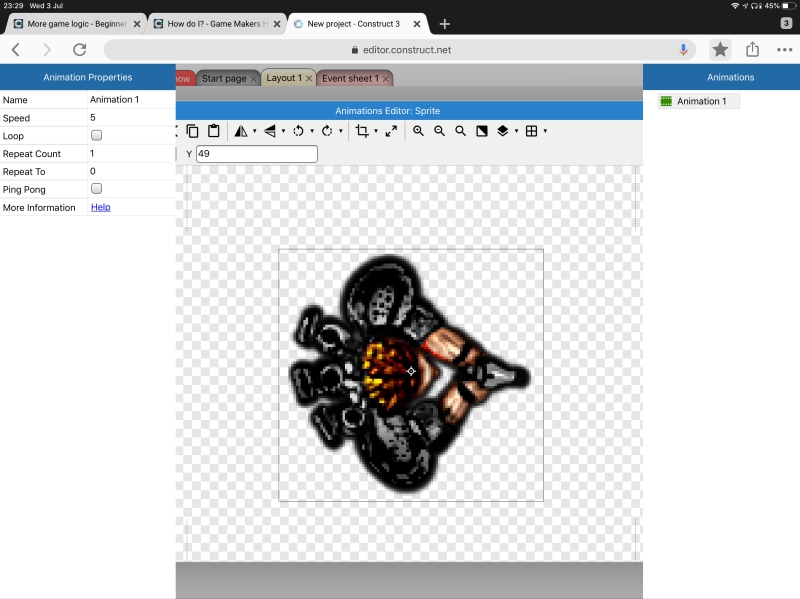Bookmark page with star icon
Screen dimensions: 800x599
720,49
